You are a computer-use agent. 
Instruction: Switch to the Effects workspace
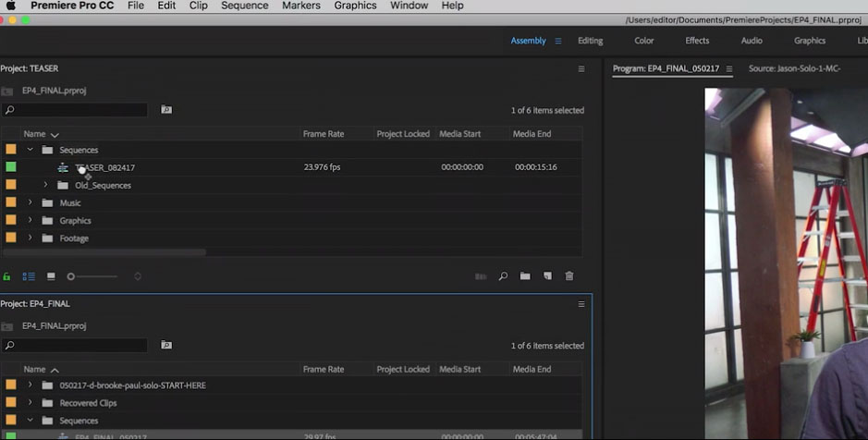click(697, 41)
